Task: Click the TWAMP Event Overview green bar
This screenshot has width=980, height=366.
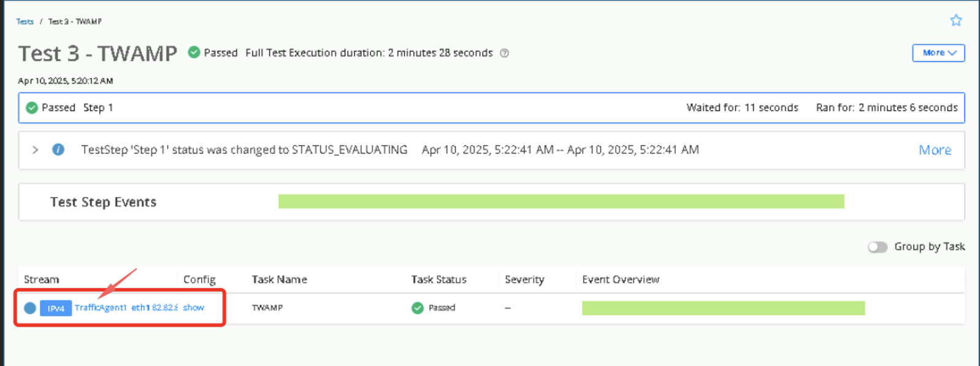Action: (723, 308)
